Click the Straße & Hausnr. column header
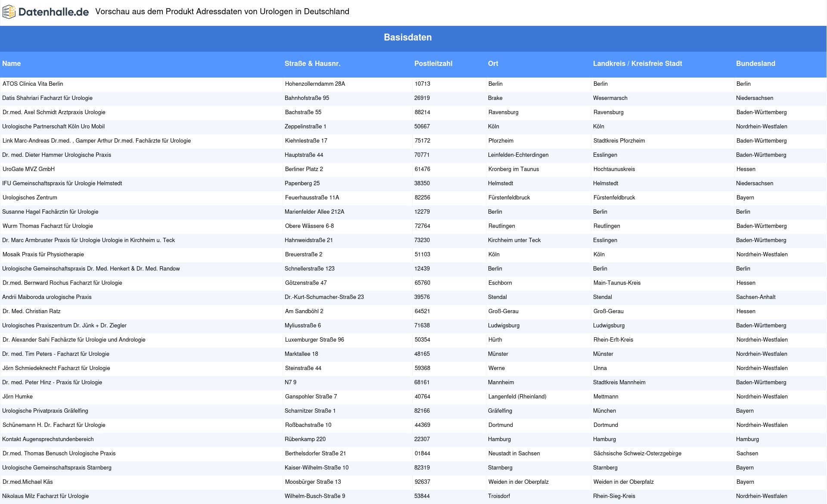The height and width of the screenshot is (504, 827). 312,63
